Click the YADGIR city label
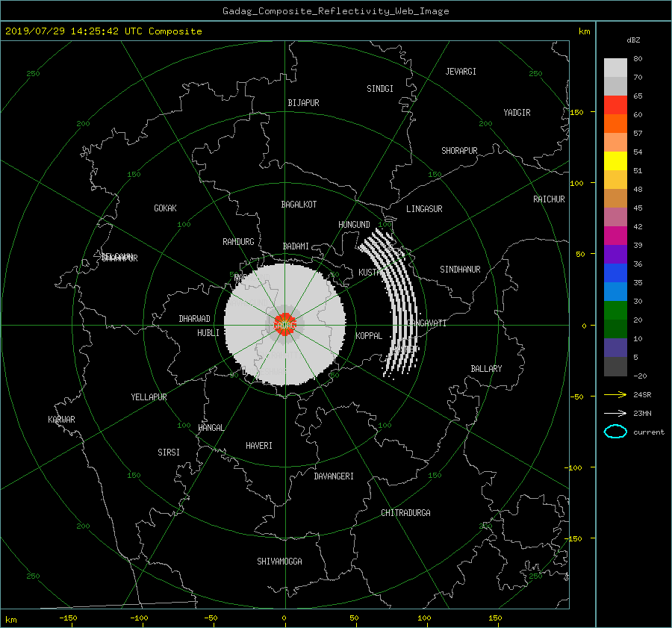672x628 pixels. (x=517, y=113)
